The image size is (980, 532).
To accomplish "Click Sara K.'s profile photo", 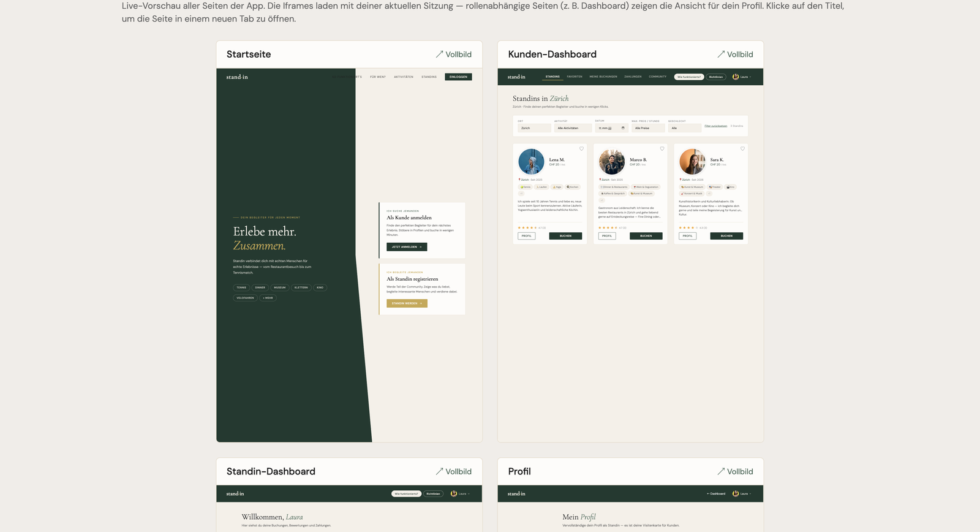I will 693,162.
